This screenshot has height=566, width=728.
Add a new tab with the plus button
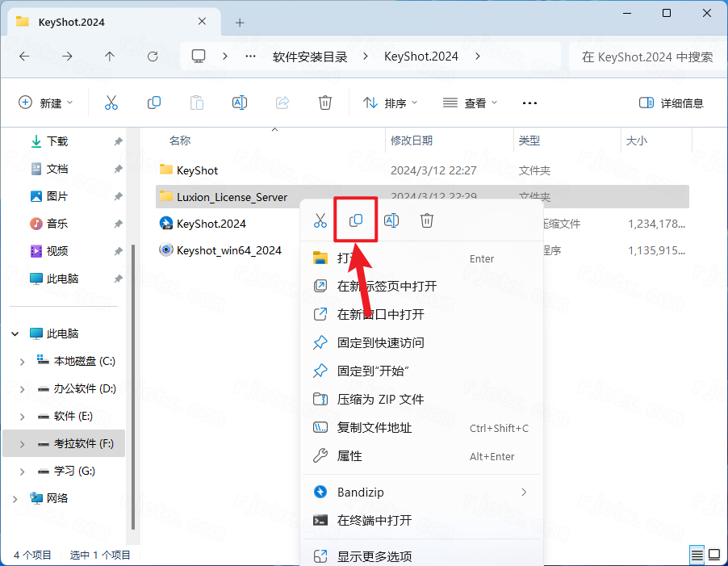[240, 23]
